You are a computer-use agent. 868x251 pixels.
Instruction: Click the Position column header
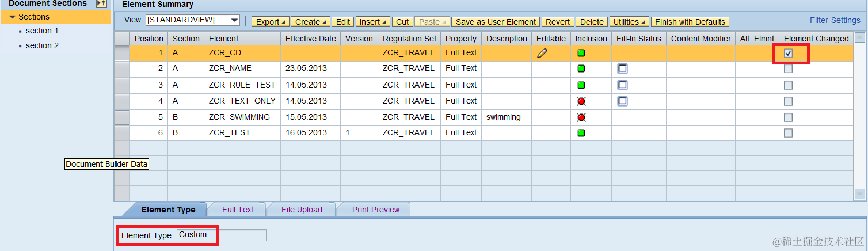click(149, 39)
